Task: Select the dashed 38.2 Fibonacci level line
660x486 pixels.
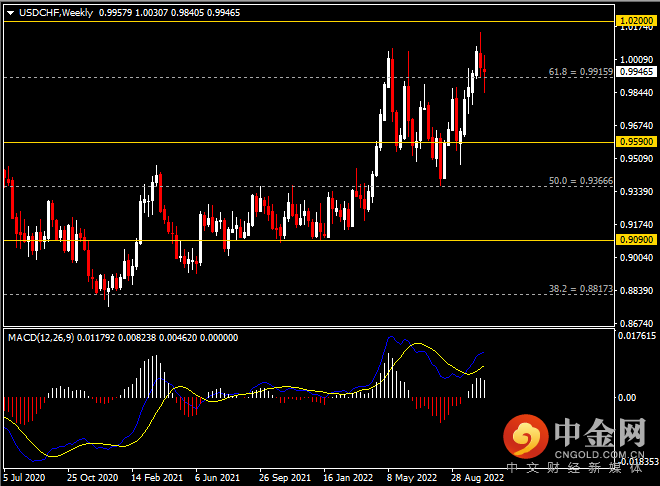Action: pyautogui.click(x=309, y=294)
